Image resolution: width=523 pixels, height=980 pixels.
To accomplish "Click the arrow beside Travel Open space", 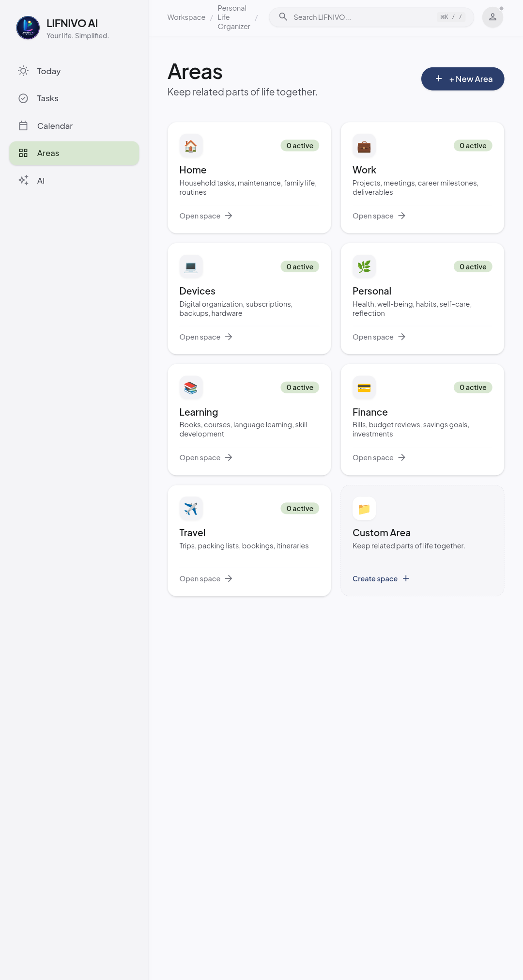I will (x=229, y=579).
